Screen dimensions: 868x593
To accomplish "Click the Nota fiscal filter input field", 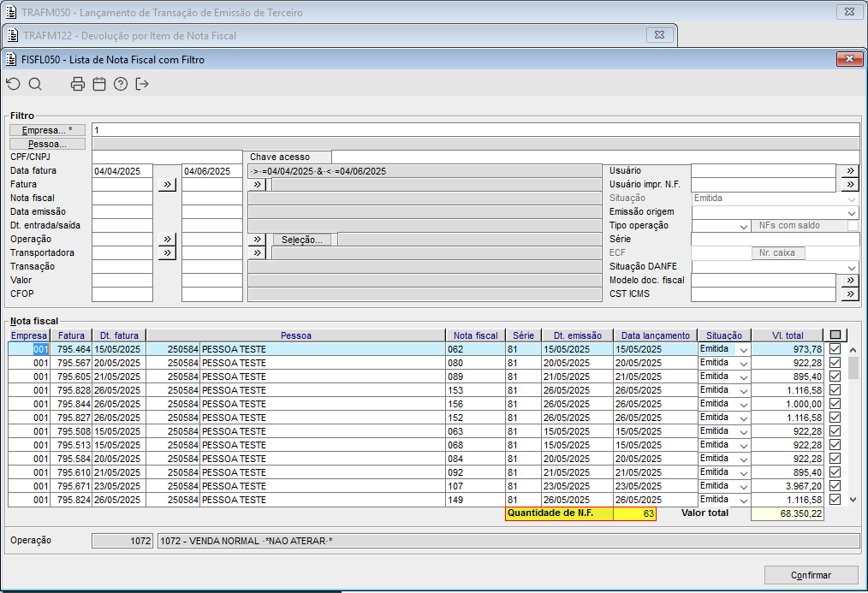I will pos(122,199).
